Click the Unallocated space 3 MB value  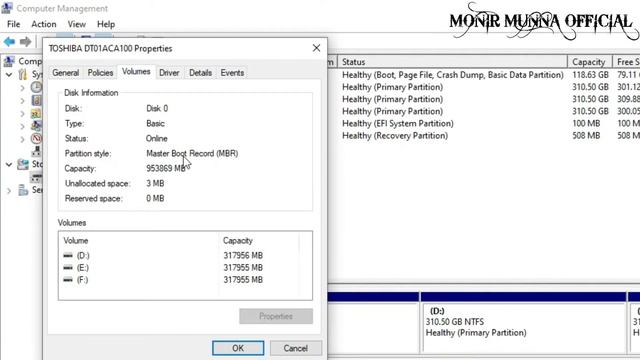tap(155, 184)
